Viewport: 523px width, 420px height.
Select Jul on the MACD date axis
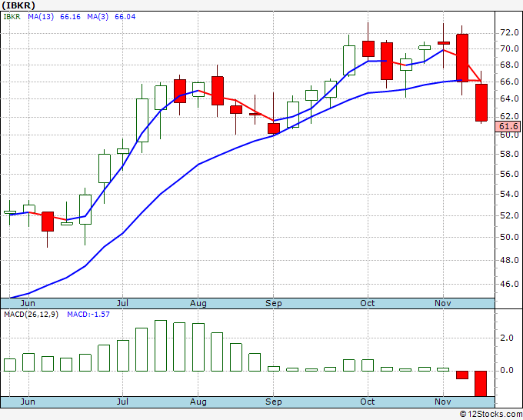pos(122,402)
